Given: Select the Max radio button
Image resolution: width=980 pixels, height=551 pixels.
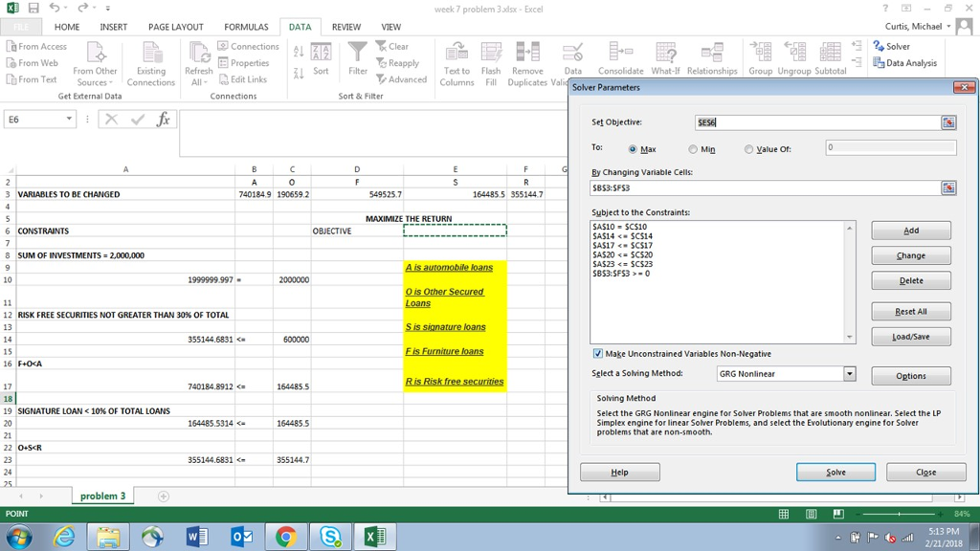Looking at the screenshot, I should (633, 149).
